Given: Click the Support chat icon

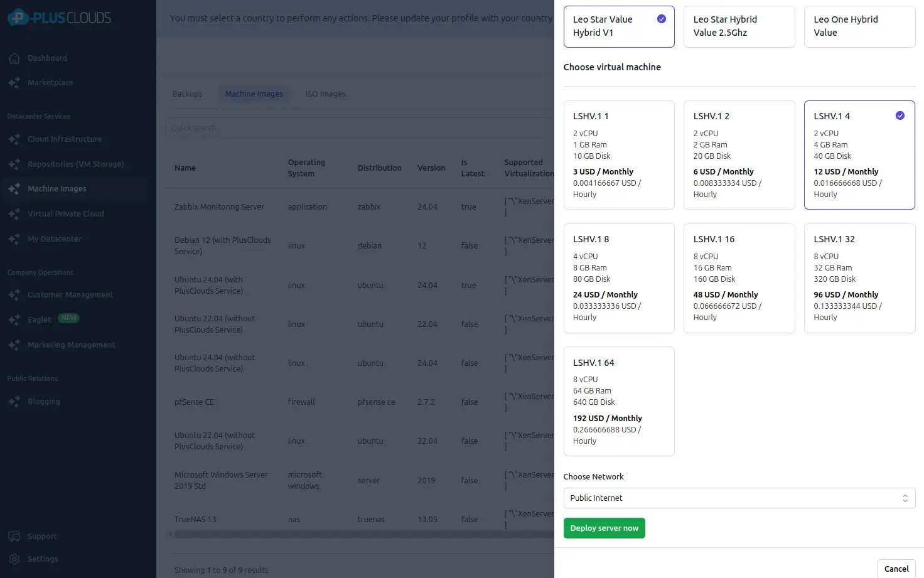Looking at the screenshot, I should coord(14,537).
